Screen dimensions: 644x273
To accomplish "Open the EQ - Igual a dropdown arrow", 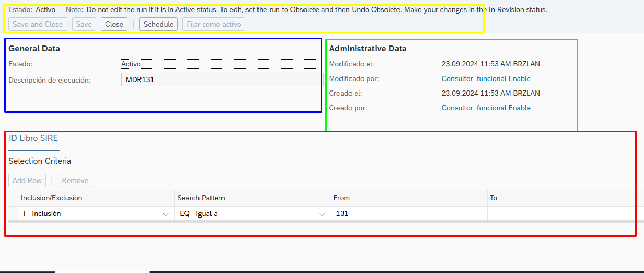I will 322,214.
